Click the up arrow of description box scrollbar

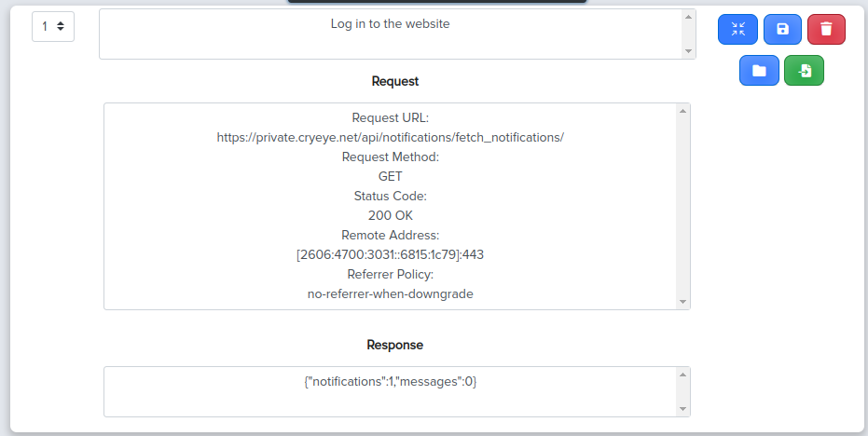(689, 17)
